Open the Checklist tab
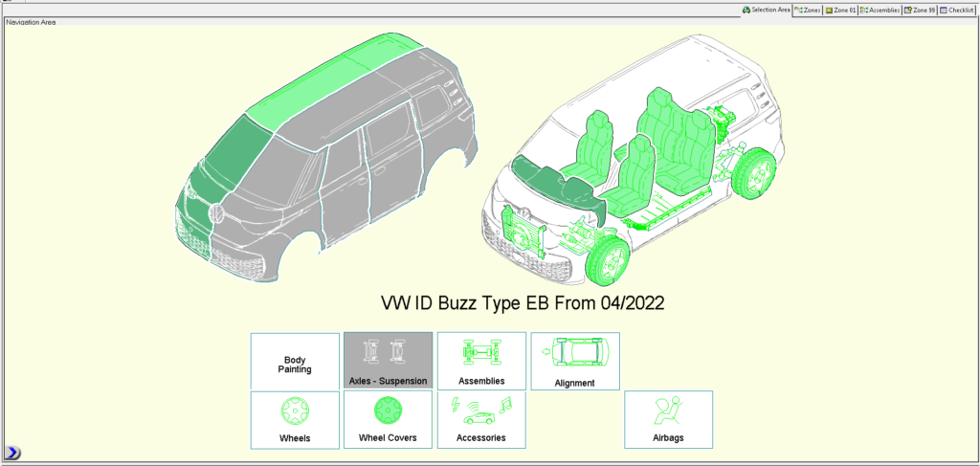The height and width of the screenshot is (466, 980). tap(957, 10)
